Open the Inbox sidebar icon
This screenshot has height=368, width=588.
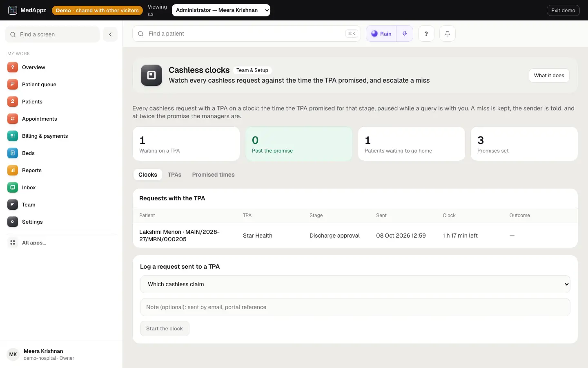click(x=13, y=187)
